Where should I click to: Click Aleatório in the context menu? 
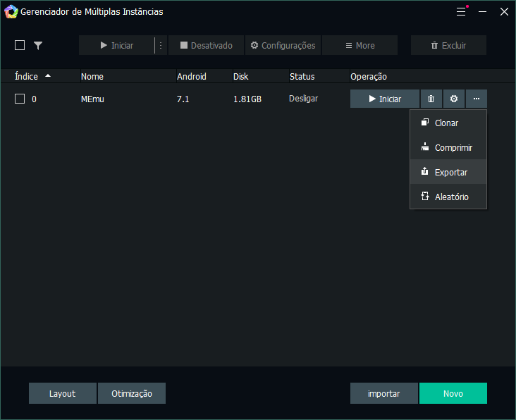pyautogui.click(x=451, y=197)
